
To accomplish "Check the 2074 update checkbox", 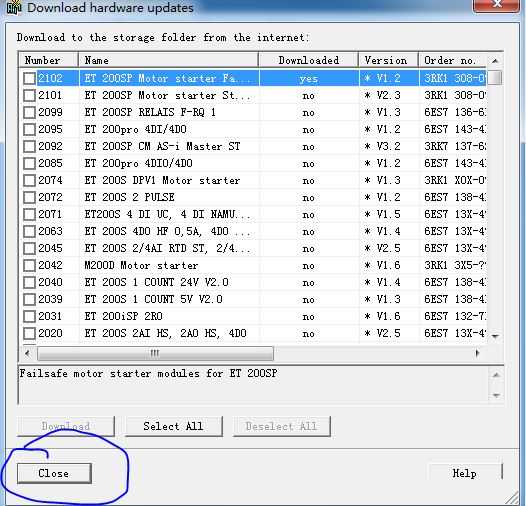I will pyautogui.click(x=29, y=181).
